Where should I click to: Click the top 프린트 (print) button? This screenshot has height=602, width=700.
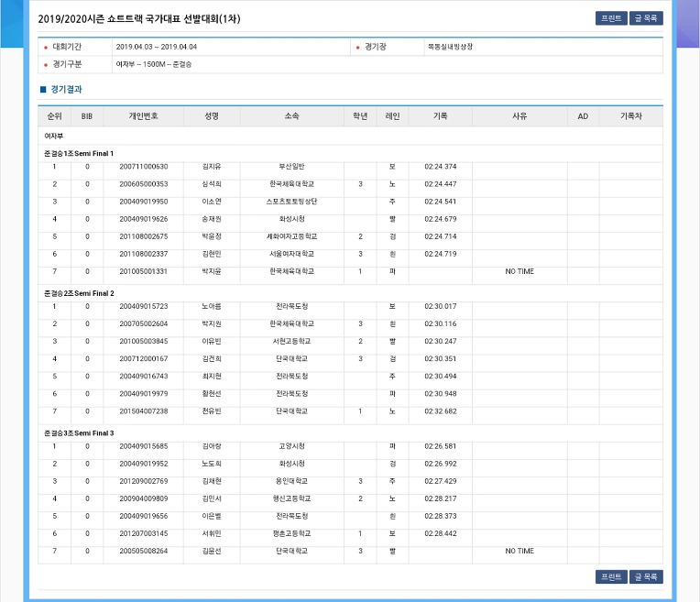[611, 18]
